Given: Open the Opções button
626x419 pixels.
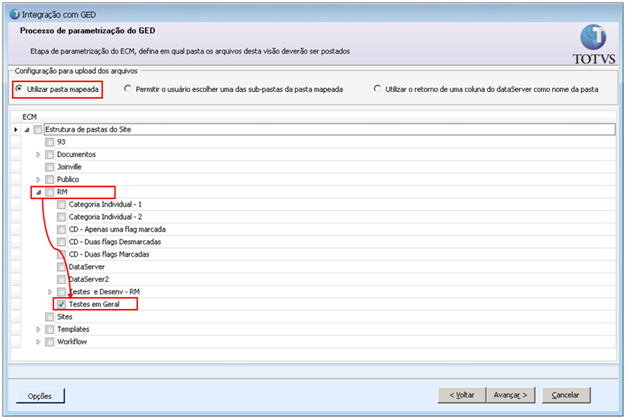Looking at the screenshot, I should (40, 396).
